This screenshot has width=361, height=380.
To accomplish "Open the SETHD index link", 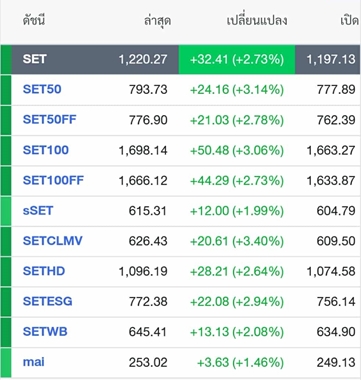I will (x=44, y=271).
